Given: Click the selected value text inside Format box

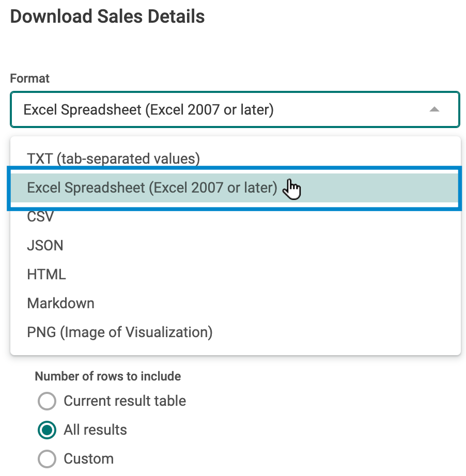Looking at the screenshot, I should (149, 109).
